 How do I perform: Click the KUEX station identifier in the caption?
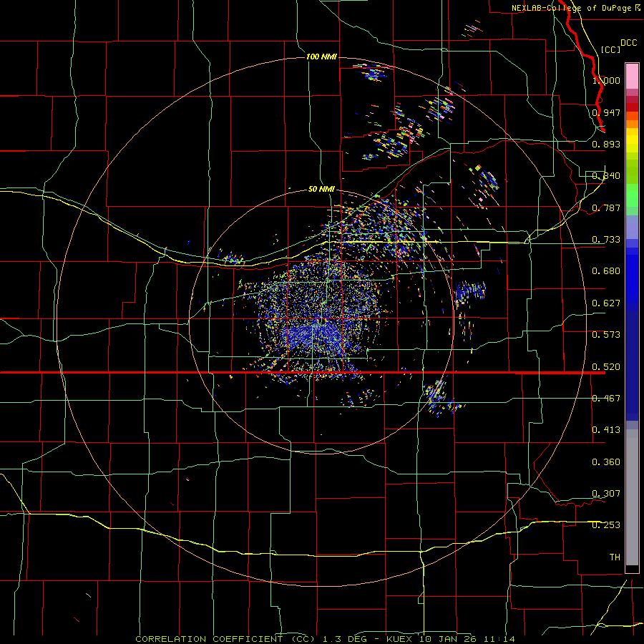click(401, 639)
